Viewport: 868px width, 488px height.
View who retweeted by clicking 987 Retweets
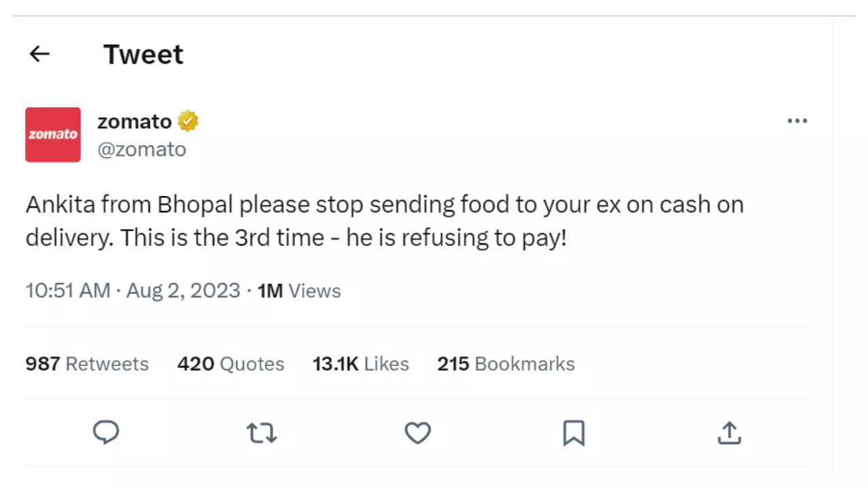[87, 364]
